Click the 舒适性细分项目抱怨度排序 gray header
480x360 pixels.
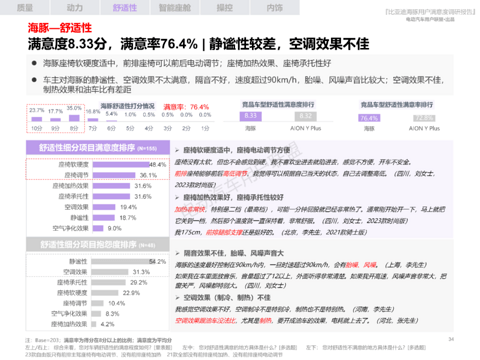(98, 244)
